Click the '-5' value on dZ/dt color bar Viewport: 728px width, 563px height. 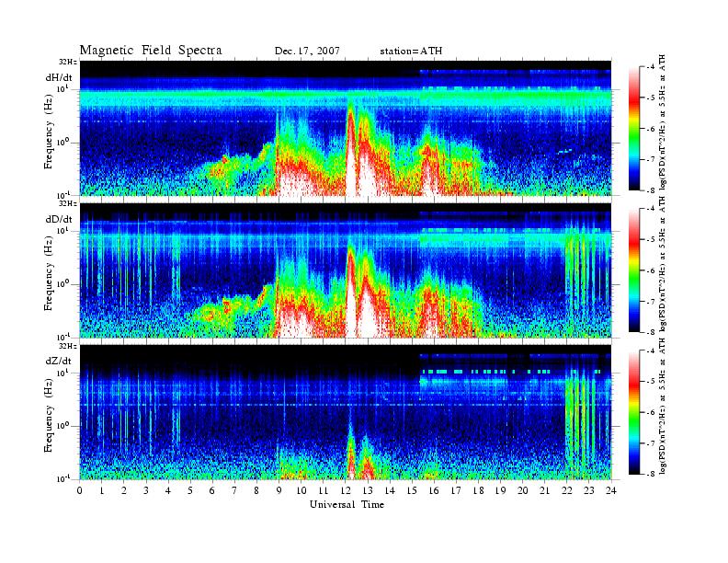(651, 381)
